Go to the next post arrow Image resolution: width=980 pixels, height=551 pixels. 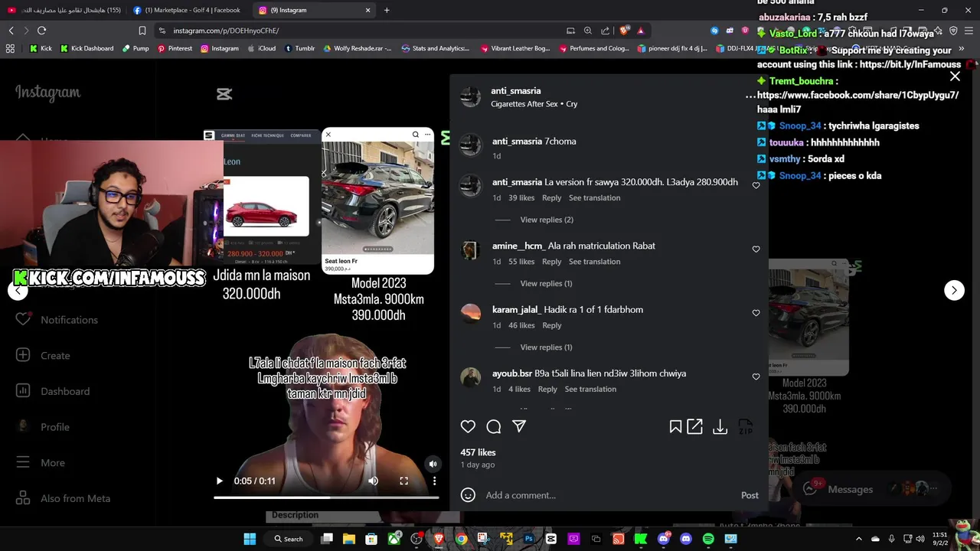(954, 290)
